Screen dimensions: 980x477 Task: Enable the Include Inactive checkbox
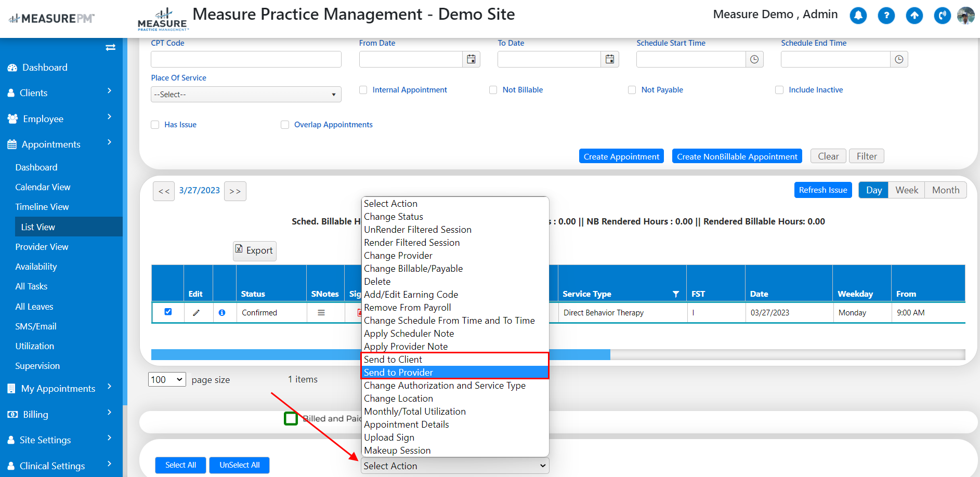click(779, 90)
